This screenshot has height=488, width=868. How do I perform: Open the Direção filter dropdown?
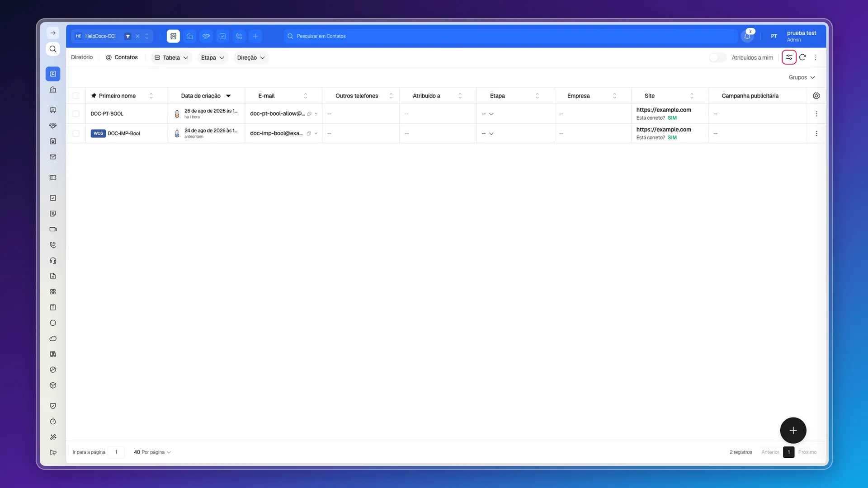coord(251,57)
